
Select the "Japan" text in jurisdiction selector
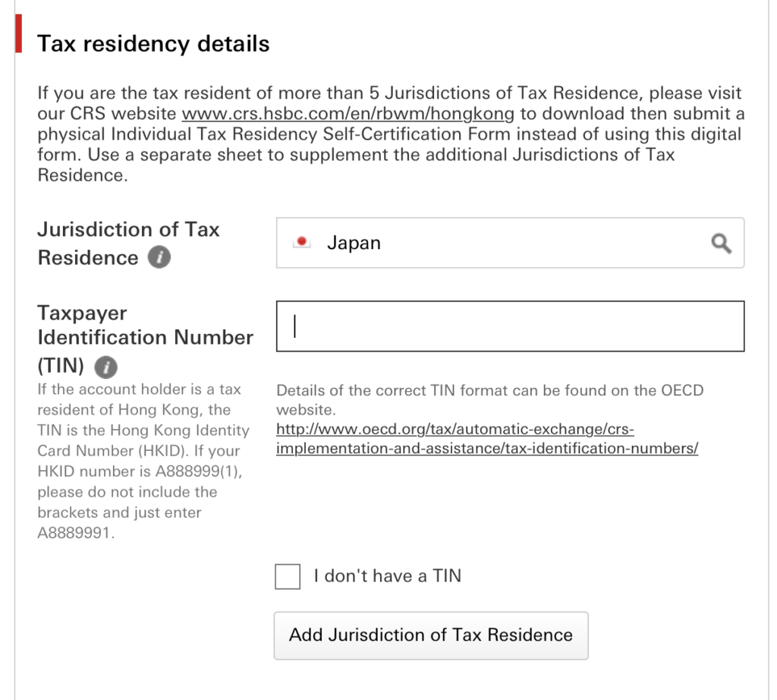[x=354, y=243]
